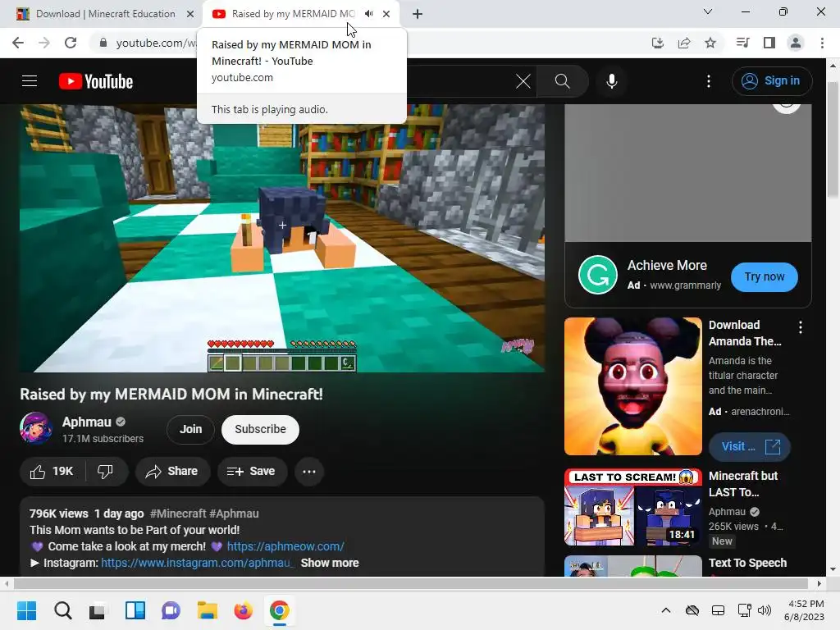Open the Aphmau channel avatar
This screenshot has height=630, width=840.
[36, 428]
